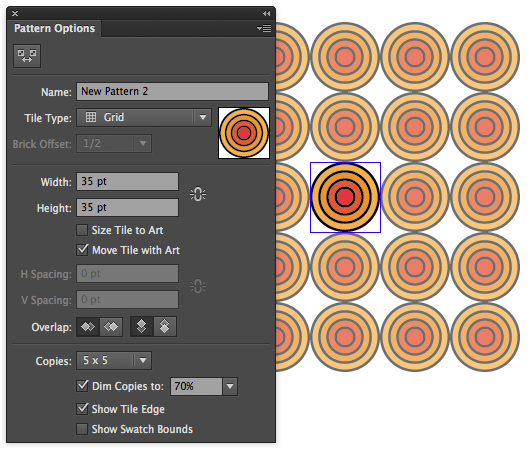Open the Copies dropdown

click(x=114, y=361)
